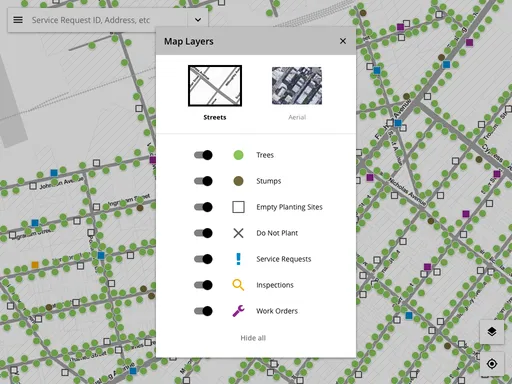Toggle the Inspections layer switch
The width and height of the screenshot is (512, 384).
click(x=203, y=285)
